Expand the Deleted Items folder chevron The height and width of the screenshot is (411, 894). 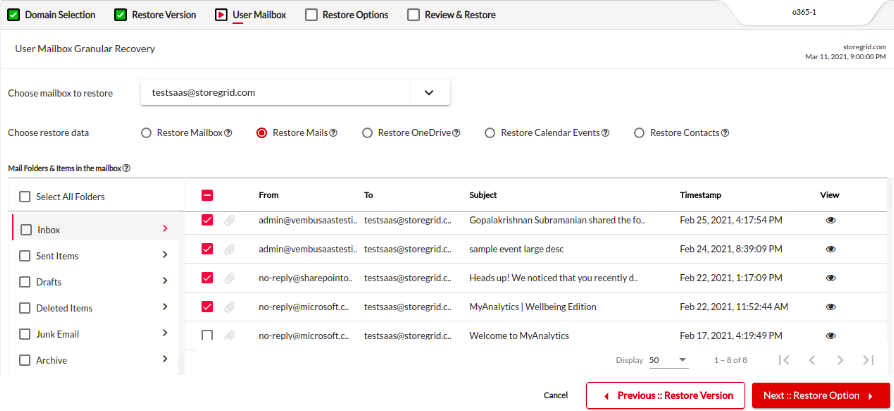(165, 307)
